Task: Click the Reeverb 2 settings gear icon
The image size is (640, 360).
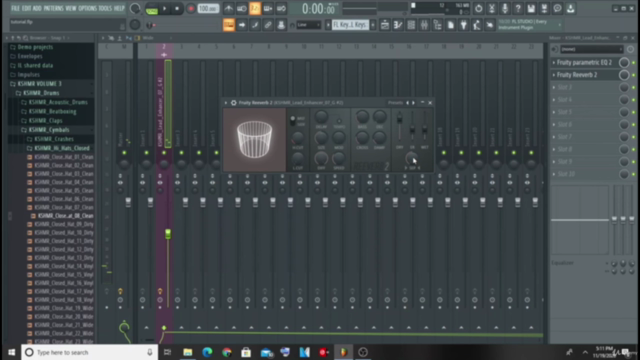Action: pos(233,103)
